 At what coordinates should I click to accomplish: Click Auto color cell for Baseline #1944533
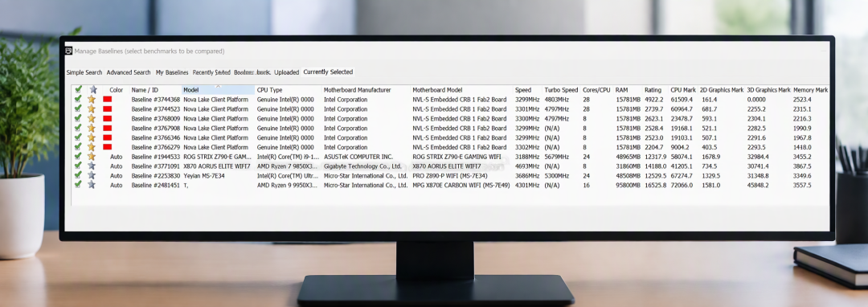[117, 157]
